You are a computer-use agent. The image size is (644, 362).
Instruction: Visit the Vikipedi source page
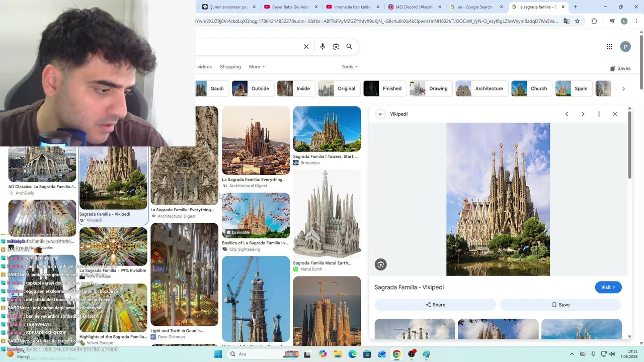click(608, 287)
